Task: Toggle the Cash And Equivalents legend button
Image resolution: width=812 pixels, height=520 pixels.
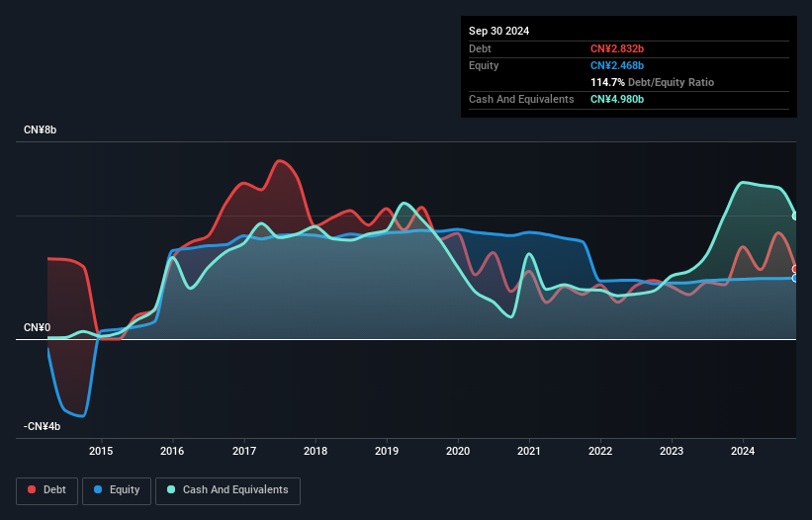Action: [x=227, y=490]
